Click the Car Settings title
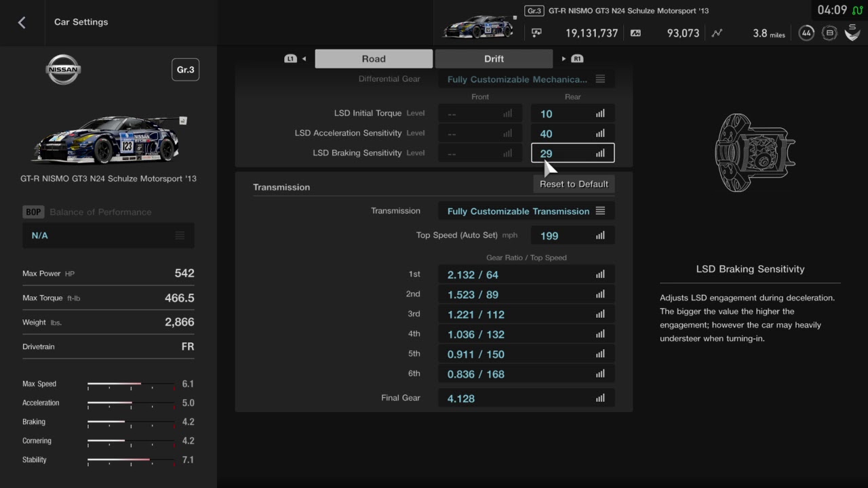 [81, 22]
